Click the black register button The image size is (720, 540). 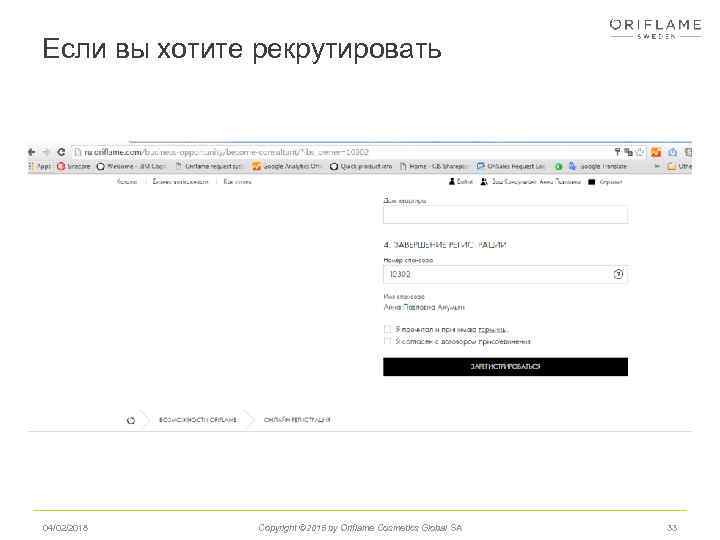pos(506,367)
